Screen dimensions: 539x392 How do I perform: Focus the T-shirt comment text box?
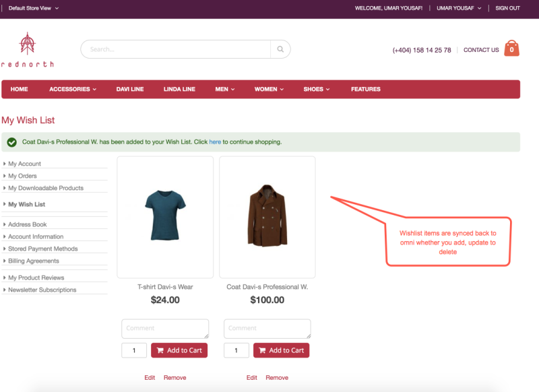tap(165, 329)
